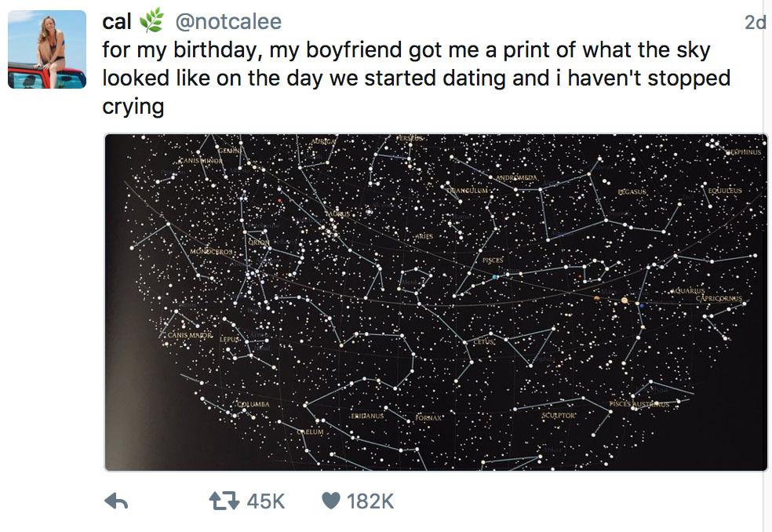
Task: Open the display name "cal" profile link
Action: 117,22
